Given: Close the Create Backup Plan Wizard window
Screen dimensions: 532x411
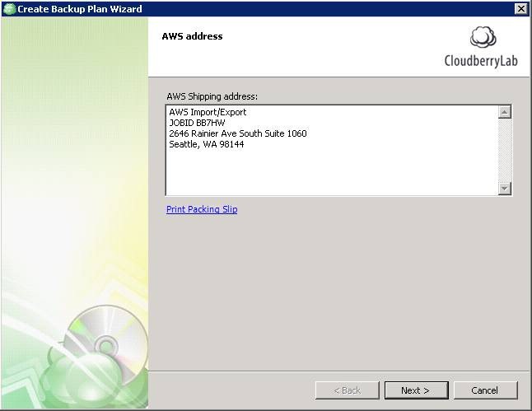Looking at the screenshot, I should point(520,9).
